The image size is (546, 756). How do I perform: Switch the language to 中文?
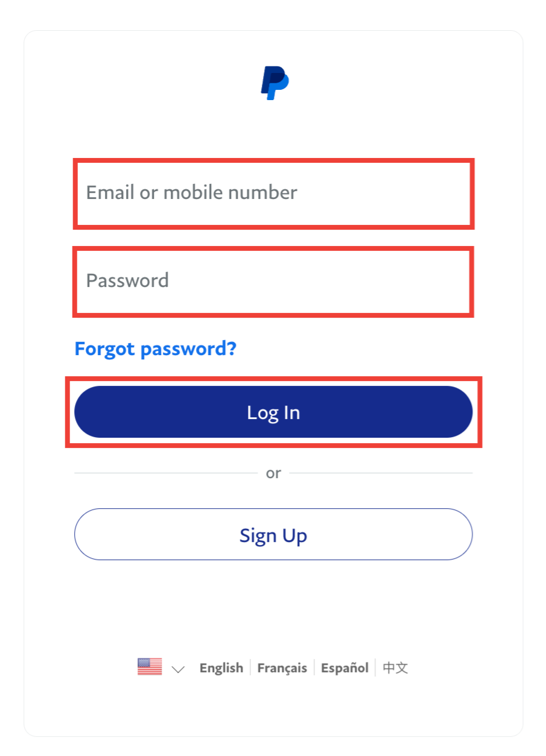coord(396,668)
